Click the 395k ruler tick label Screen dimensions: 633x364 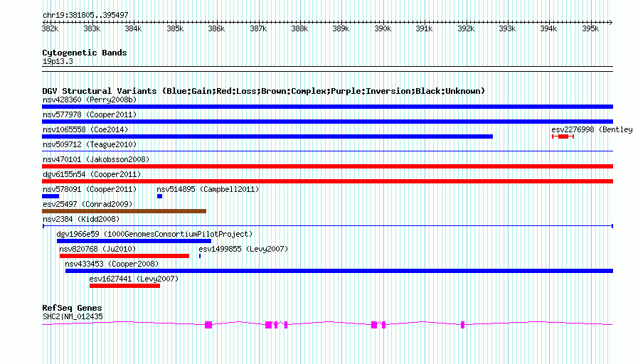click(x=590, y=28)
